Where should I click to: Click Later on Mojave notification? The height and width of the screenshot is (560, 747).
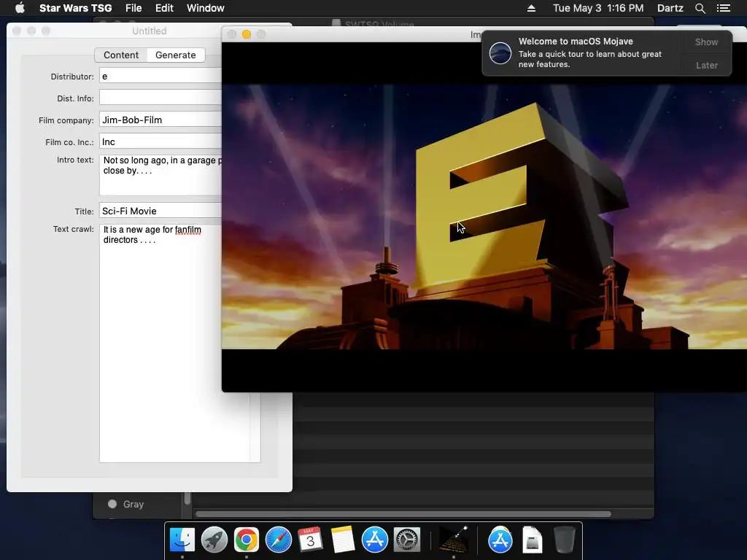tap(706, 65)
